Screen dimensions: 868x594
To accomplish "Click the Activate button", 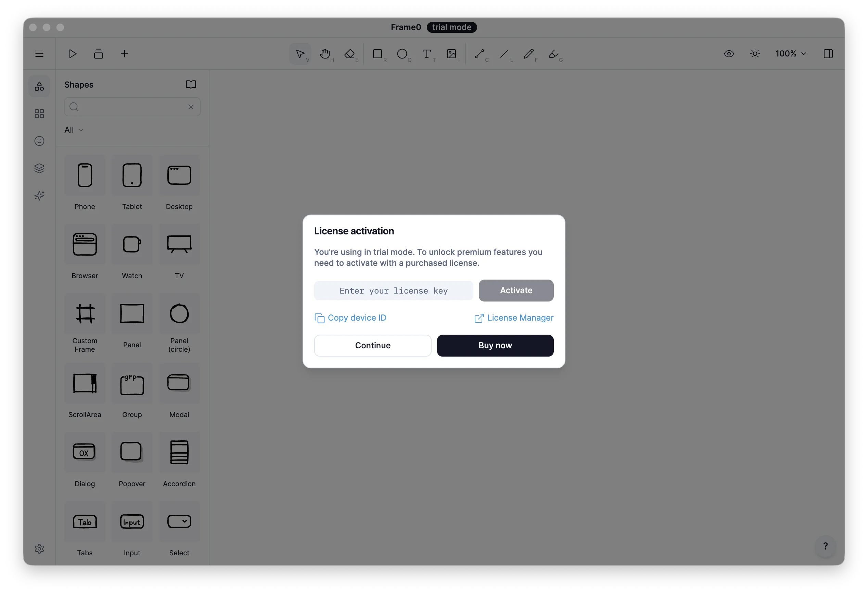I will coord(516,290).
